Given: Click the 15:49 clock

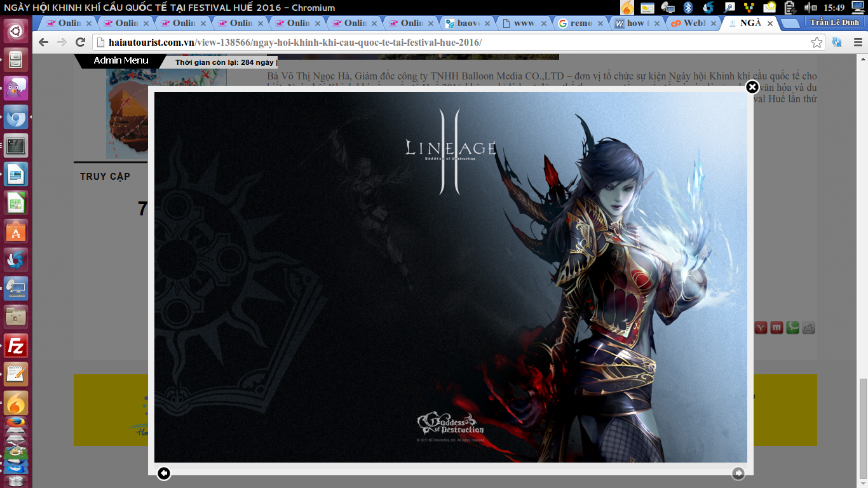Looking at the screenshot, I should tap(834, 8).
